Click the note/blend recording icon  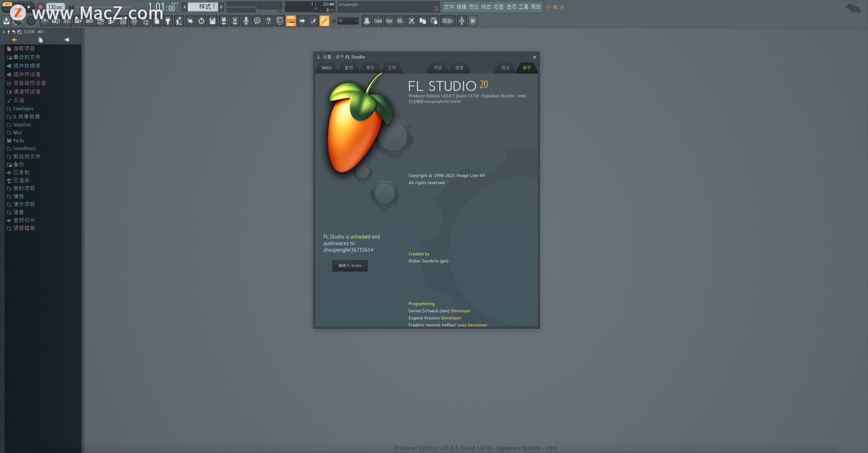(313, 21)
